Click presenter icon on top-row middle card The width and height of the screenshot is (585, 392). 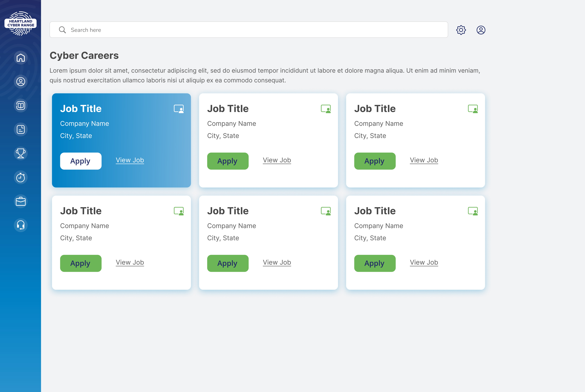326,109
